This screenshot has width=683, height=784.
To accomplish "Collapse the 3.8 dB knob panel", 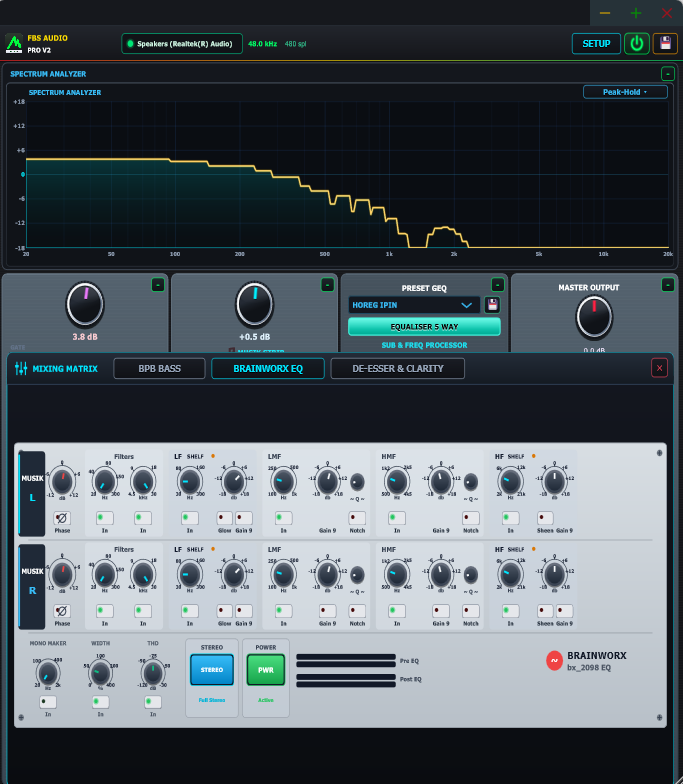I will click(158, 285).
